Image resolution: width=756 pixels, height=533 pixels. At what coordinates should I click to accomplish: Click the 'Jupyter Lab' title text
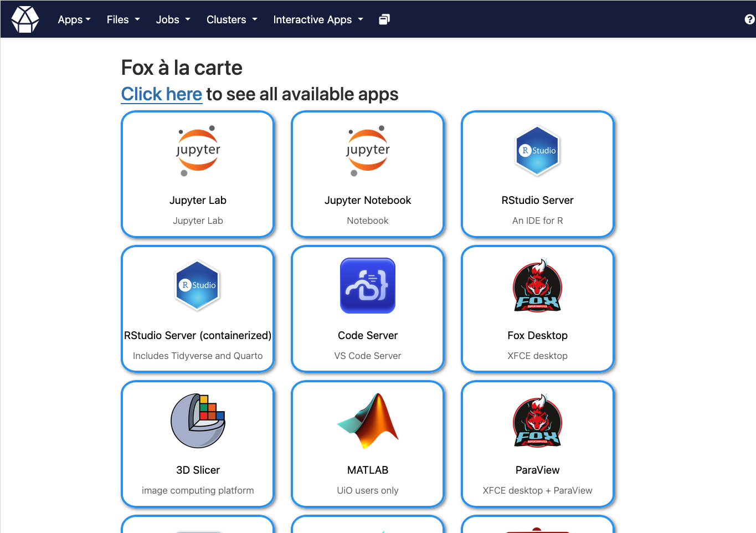(198, 200)
